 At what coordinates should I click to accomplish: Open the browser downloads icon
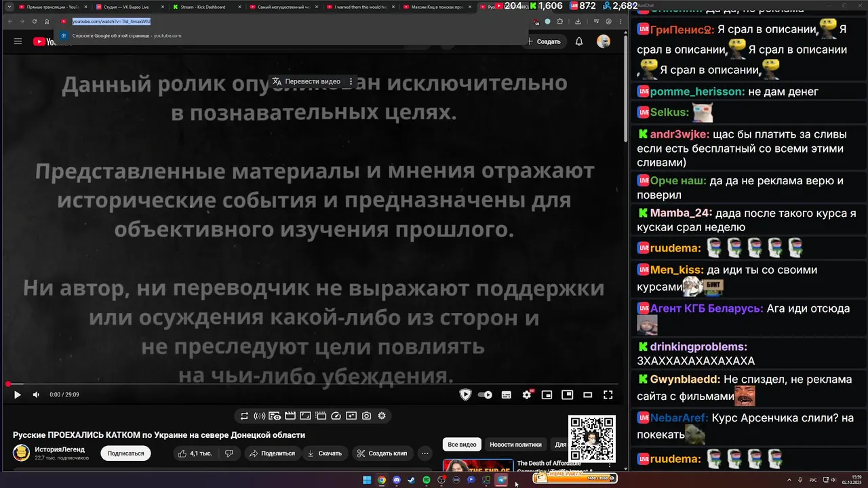pos(578,21)
